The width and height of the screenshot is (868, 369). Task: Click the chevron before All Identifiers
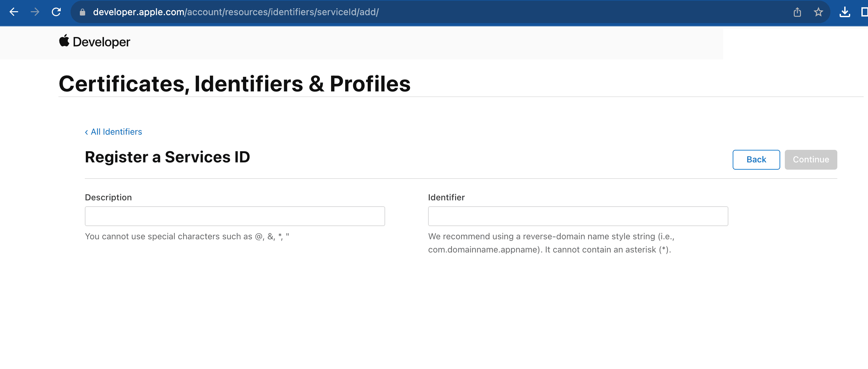tap(86, 132)
